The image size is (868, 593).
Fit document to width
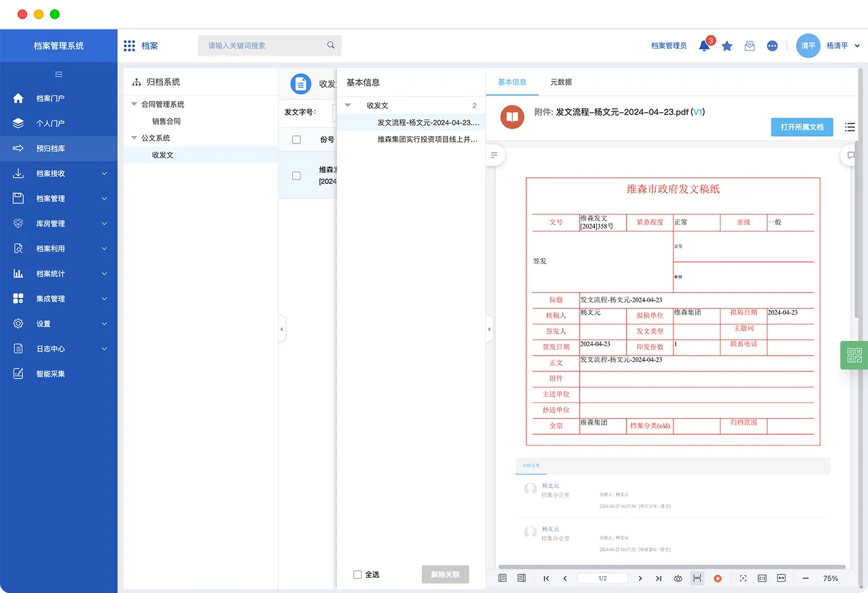coord(781,578)
